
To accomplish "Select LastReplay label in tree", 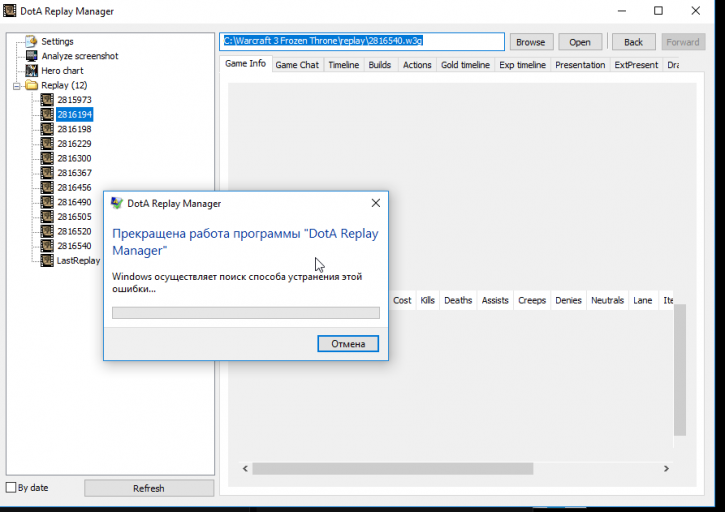I will point(78,260).
